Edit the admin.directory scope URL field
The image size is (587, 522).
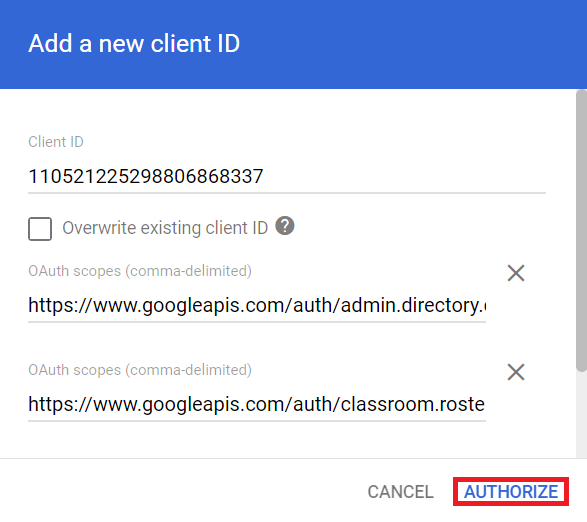click(257, 305)
